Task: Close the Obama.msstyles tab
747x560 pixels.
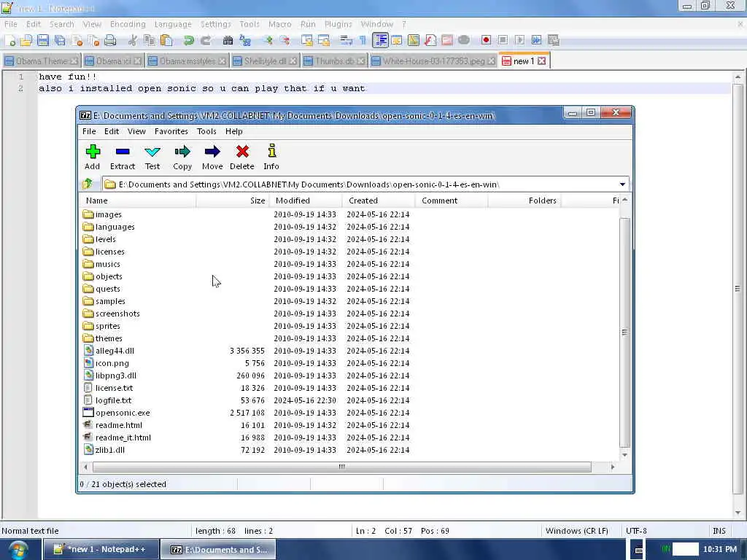Action: [x=222, y=61]
